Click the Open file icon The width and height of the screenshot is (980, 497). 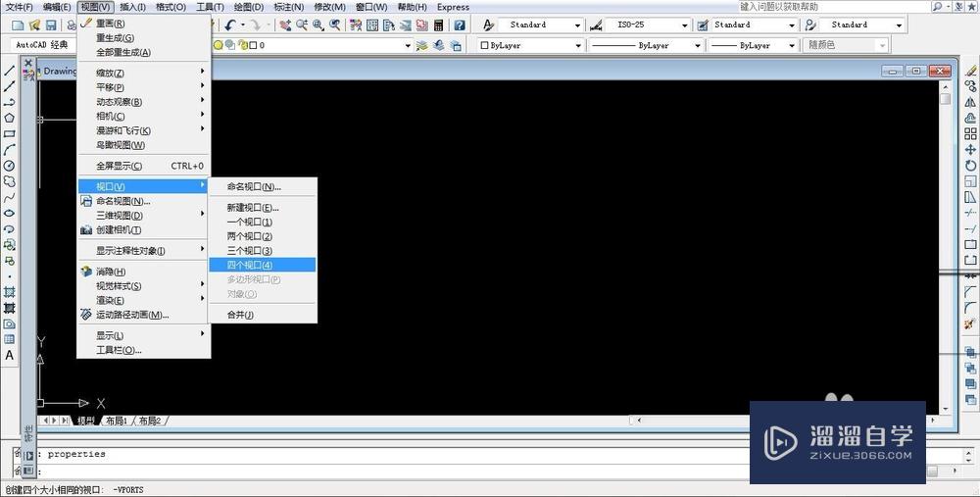point(35,25)
